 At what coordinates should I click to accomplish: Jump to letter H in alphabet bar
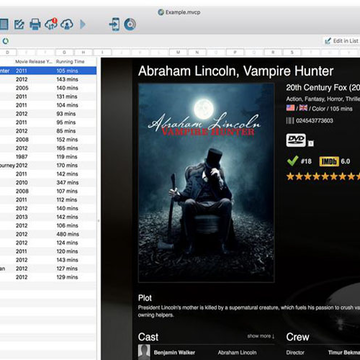(84, 52)
